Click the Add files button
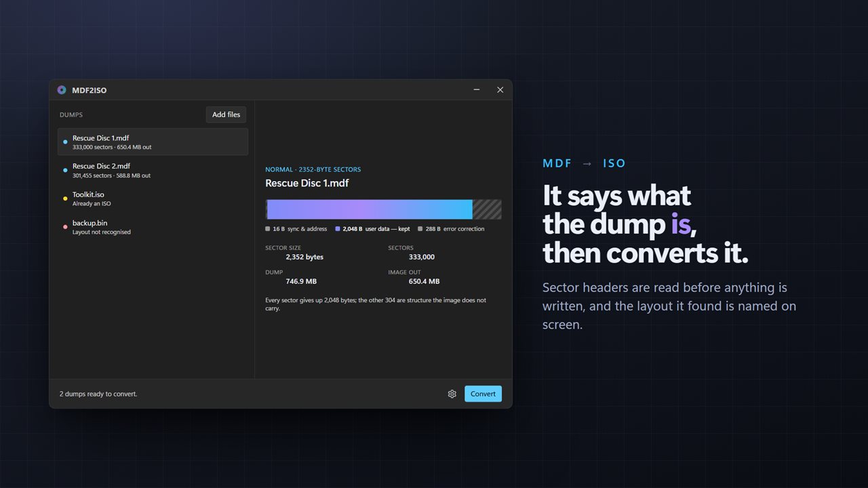868x488 pixels. pos(226,115)
